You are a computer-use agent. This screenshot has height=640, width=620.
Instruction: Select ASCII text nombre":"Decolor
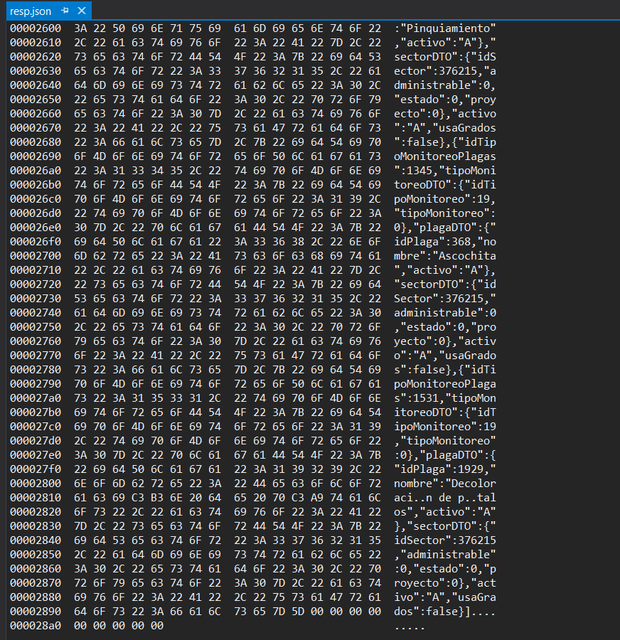[445, 483]
